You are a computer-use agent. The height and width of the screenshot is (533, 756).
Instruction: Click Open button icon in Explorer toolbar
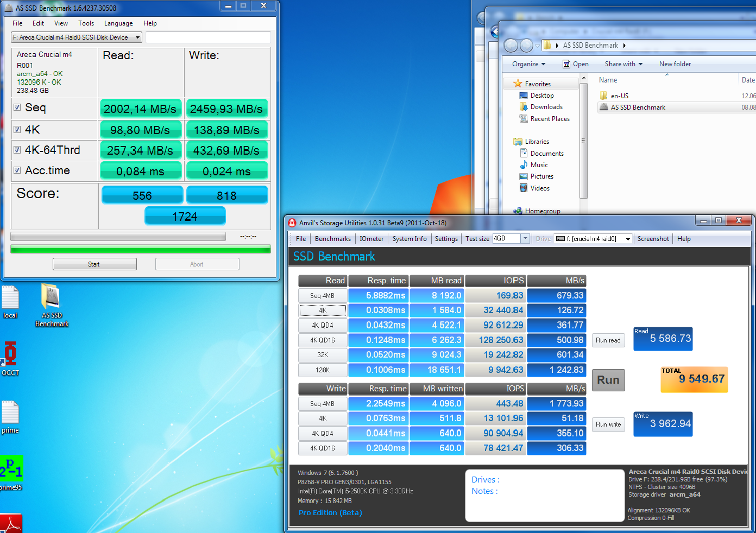(566, 64)
